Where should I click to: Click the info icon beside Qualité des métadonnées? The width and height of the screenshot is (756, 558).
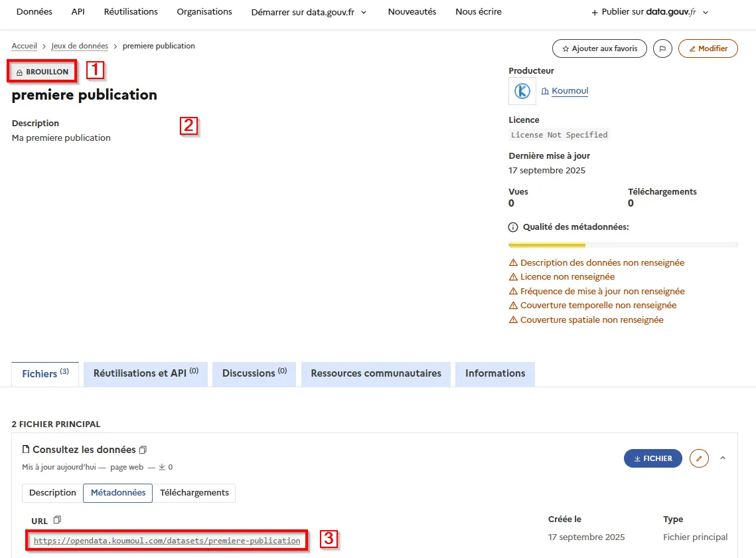tap(513, 227)
